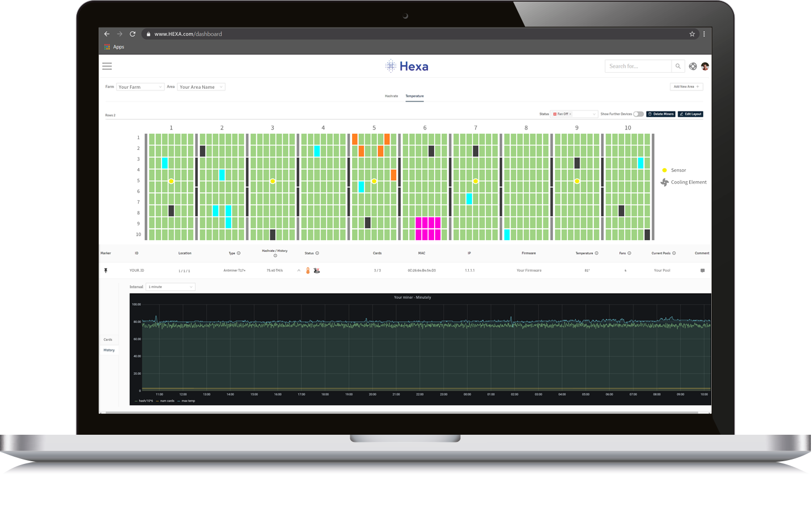Viewport: 812px width, 524px height.
Task: Open the Interval 1 minute dropdown
Action: pyautogui.click(x=170, y=287)
